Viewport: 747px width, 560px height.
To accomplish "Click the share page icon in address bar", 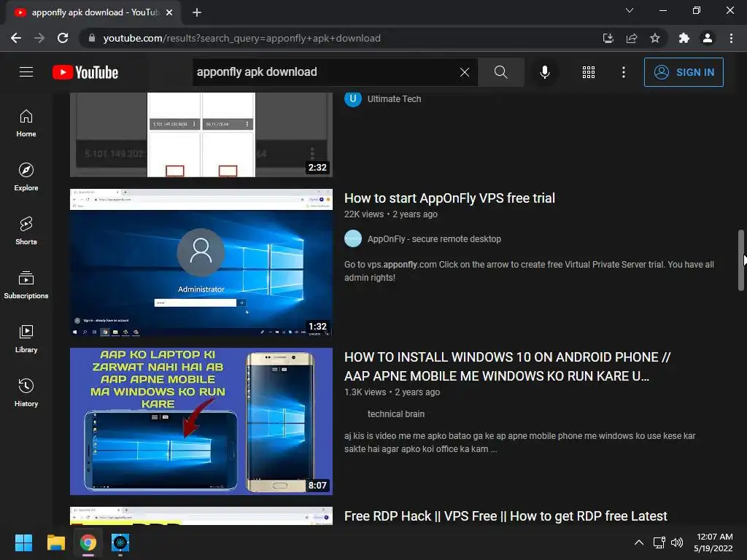I will (x=632, y=38).
